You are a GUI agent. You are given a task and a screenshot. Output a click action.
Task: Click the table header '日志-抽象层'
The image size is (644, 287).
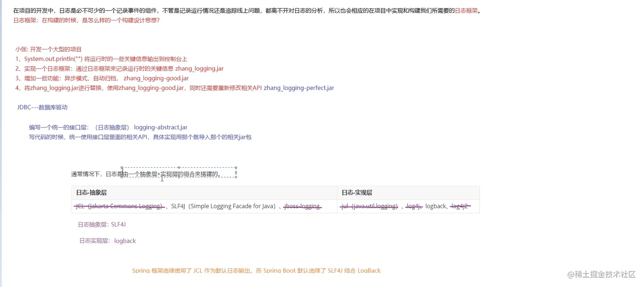click(x=92, y=193)
